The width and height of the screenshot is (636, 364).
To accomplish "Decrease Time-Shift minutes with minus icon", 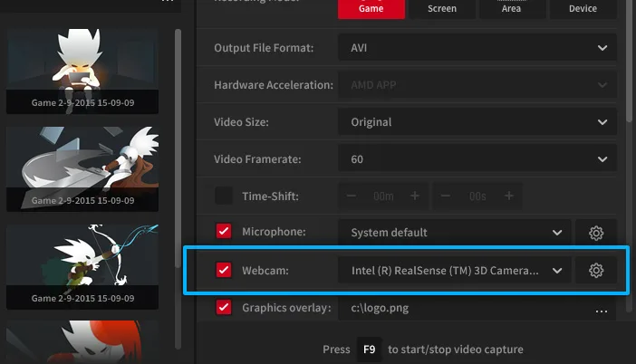I will pyautogui.click(x=352, y=196).
